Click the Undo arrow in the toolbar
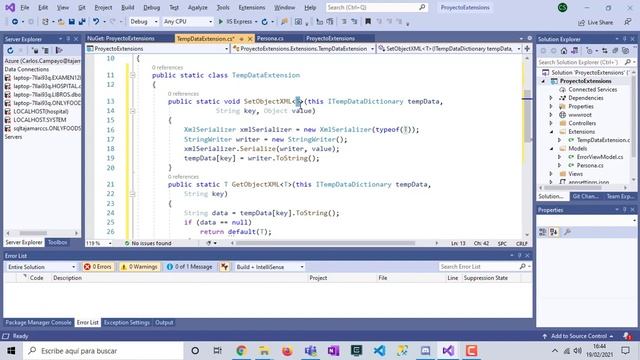The width and height of the screenshot is (640, 360). click(96, 22)
